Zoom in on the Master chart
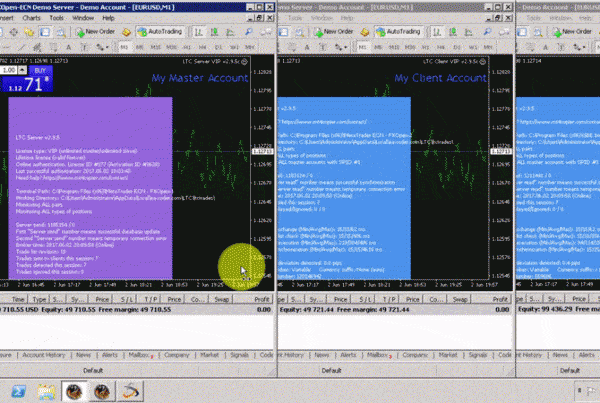The image size is (600, 403). (249, 33)
